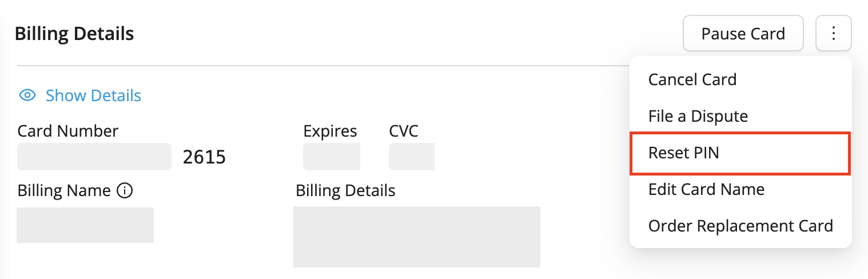Click the redacted Billing Name value
Screen dimensions: 868x279
pyautogui.click(x=85, y=225)
